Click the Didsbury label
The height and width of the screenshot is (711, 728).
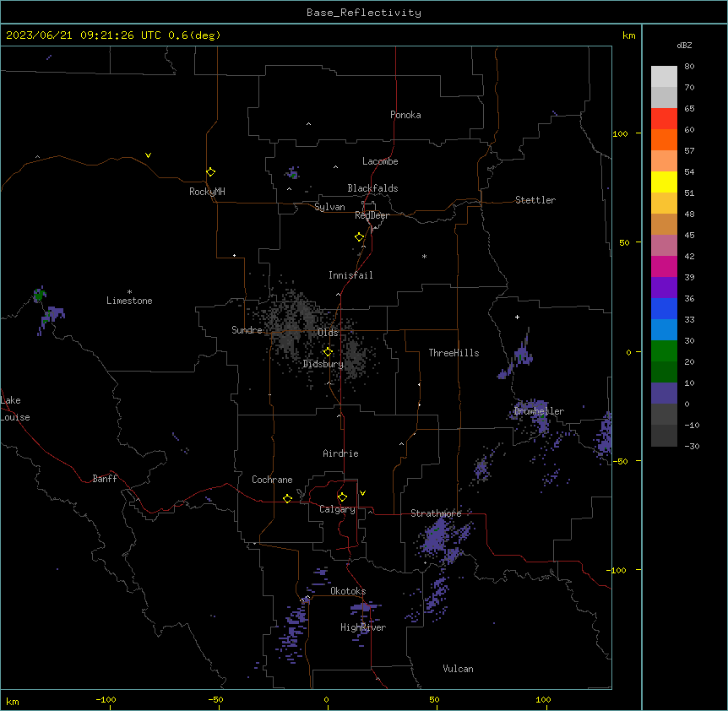tap(323, 364)
